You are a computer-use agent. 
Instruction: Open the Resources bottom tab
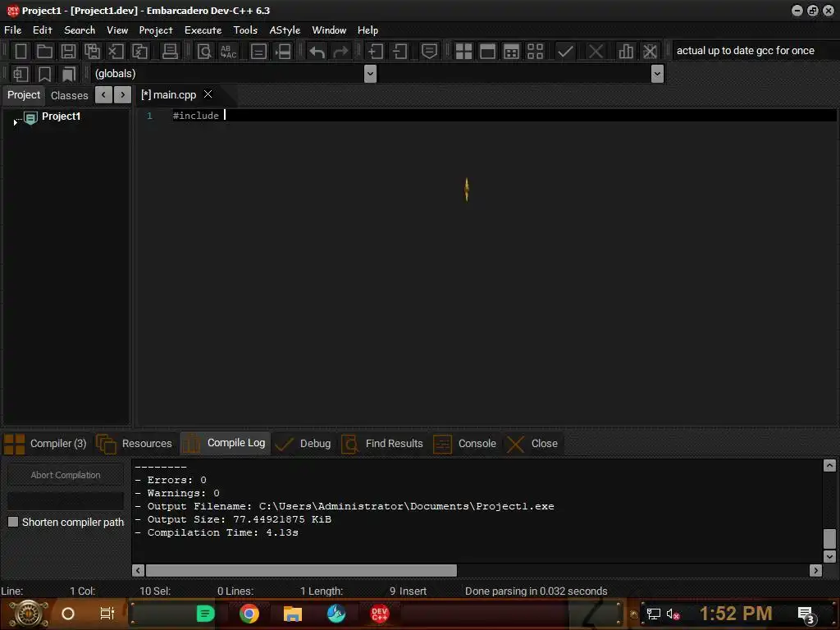pyautogui.click(x=135, y=444)
